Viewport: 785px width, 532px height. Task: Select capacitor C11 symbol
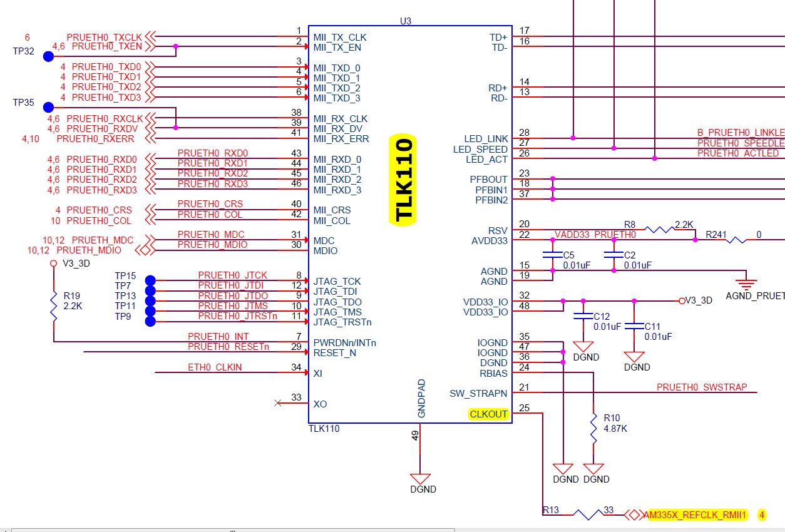click(x=634, y=327)
